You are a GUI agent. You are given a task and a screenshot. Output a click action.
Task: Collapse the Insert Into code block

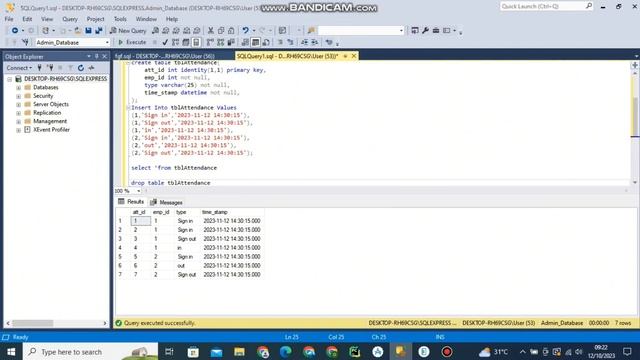(128, 108)
